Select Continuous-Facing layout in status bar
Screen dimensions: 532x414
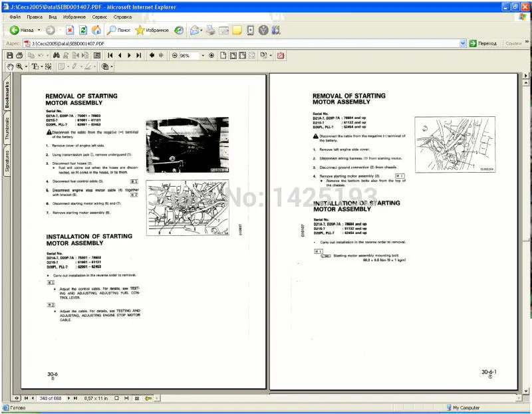tap(137, 399)
